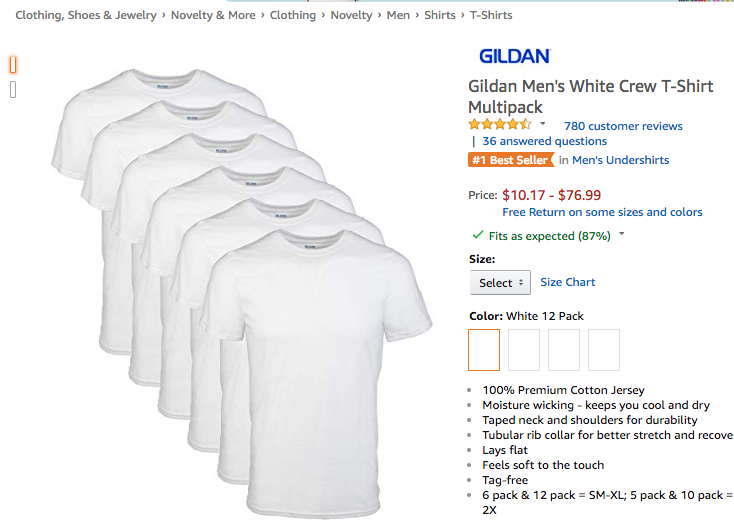Click the Gildan brand logo
Image resolution: width=734 pixels, height=528 pixels.
(x=514, y=56)
